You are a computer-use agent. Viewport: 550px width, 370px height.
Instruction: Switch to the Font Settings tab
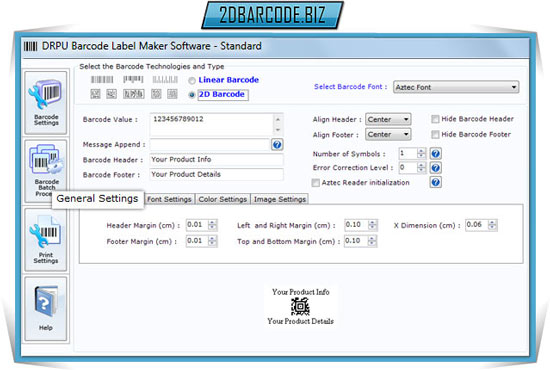tap(169, 199)
